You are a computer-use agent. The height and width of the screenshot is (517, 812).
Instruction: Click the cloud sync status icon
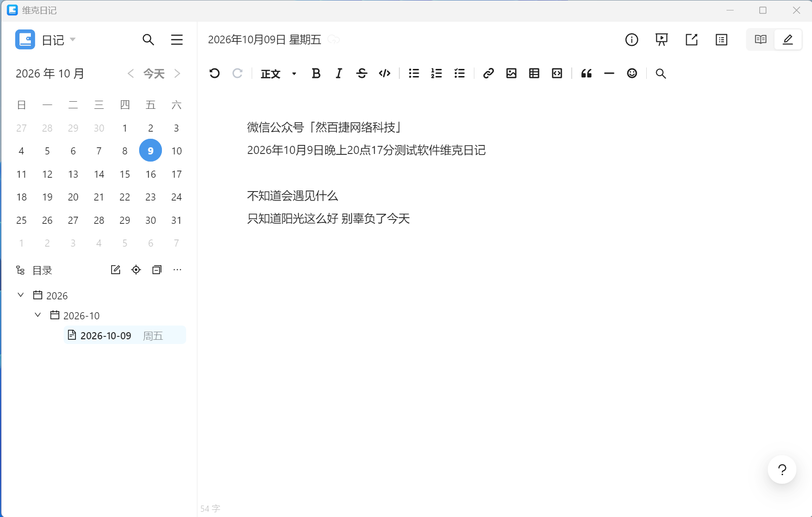click(x=334, y=39)
